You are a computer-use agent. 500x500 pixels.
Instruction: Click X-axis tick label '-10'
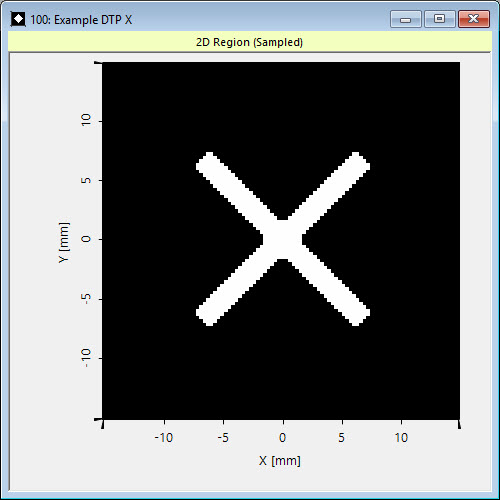coord(164,438)
